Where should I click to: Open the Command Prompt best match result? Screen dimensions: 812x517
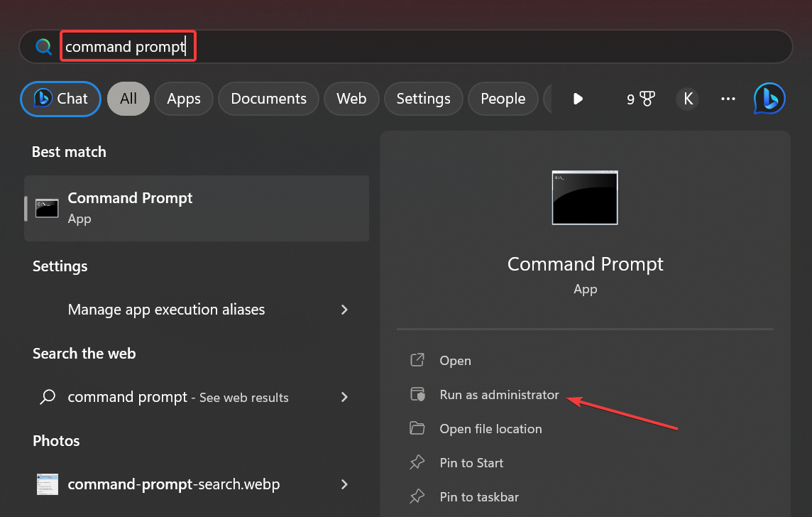coord(197,208)
